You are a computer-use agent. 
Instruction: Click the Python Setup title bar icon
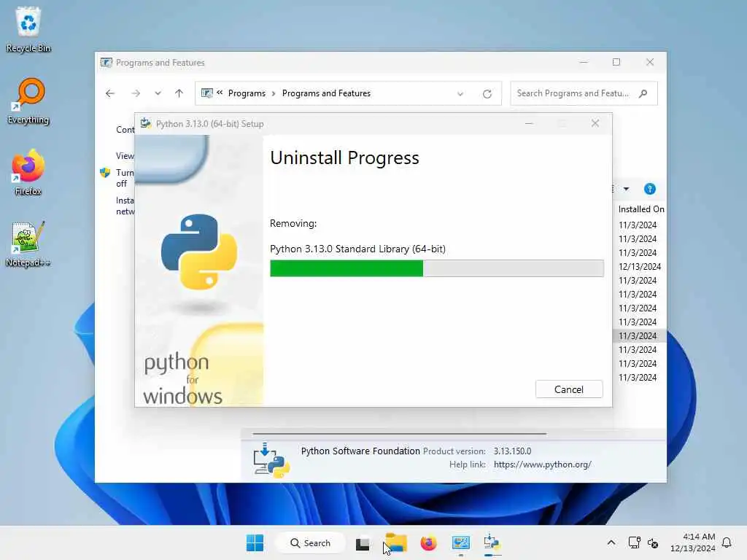point(146,123)
